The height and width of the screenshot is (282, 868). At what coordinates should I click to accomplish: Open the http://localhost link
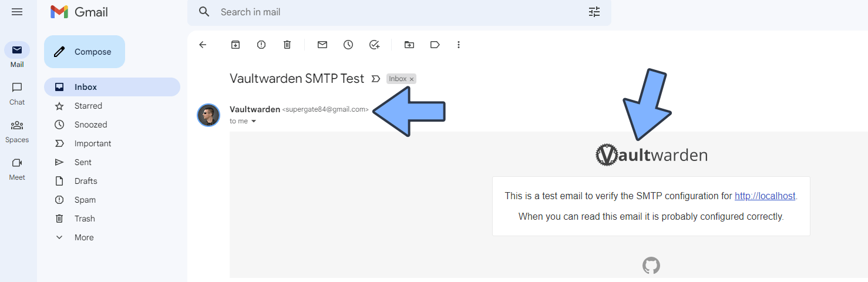[x=765, y=196]
